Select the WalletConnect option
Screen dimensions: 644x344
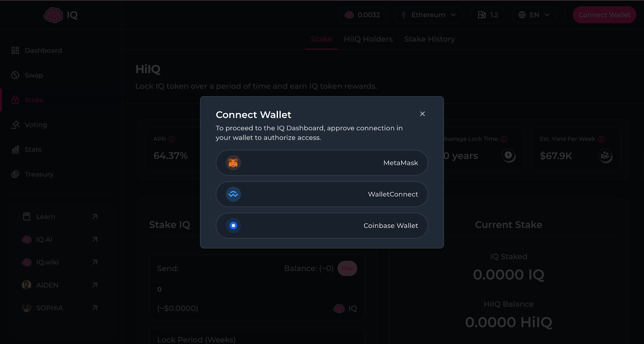[322, 194]
